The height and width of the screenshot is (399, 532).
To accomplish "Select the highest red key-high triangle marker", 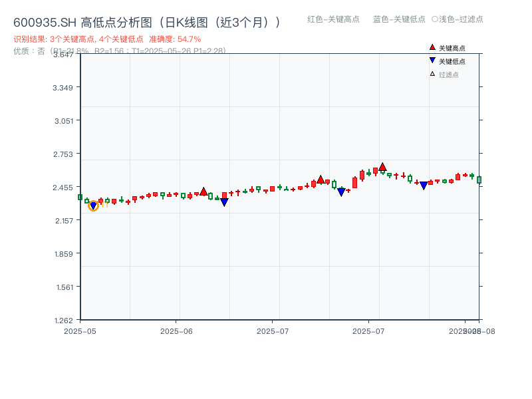I will click(x=382, y=167).
